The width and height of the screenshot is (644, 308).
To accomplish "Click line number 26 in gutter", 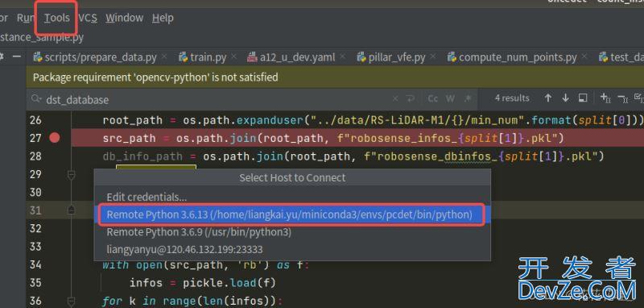I will pos(35,120).
